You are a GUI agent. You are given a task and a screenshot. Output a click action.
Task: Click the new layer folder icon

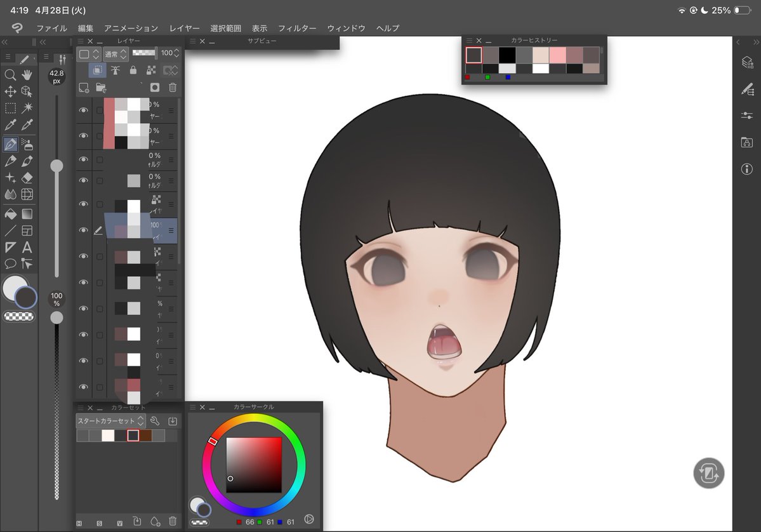click(x=101, y=88)
